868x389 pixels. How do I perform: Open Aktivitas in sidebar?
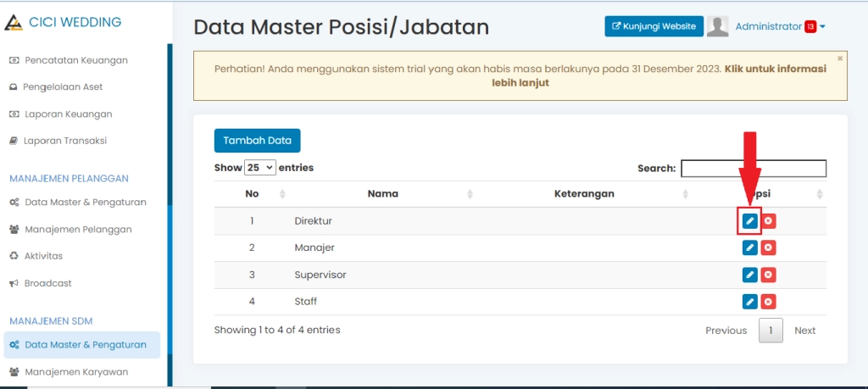pyautogui.click(x=36, y=256)
